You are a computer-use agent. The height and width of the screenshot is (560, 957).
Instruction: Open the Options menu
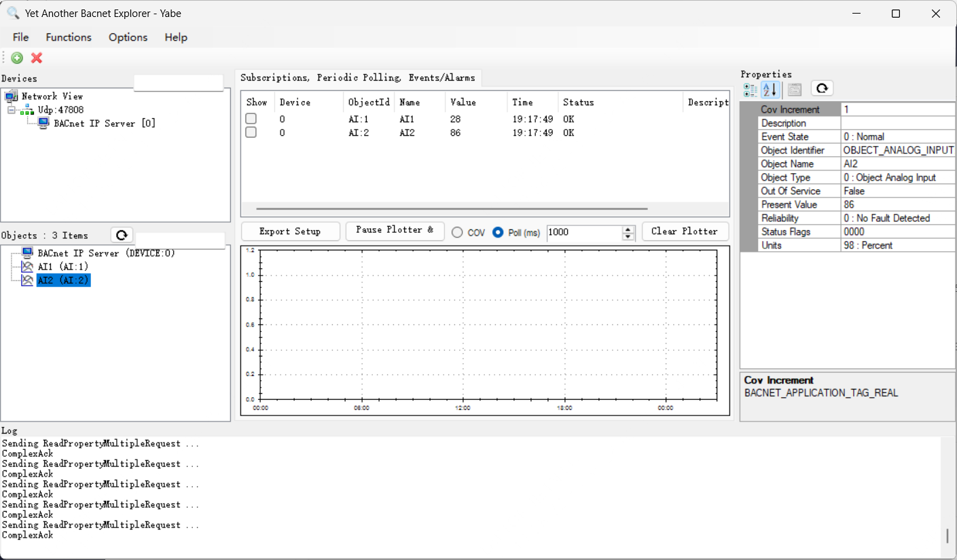(x=128, y=37)
